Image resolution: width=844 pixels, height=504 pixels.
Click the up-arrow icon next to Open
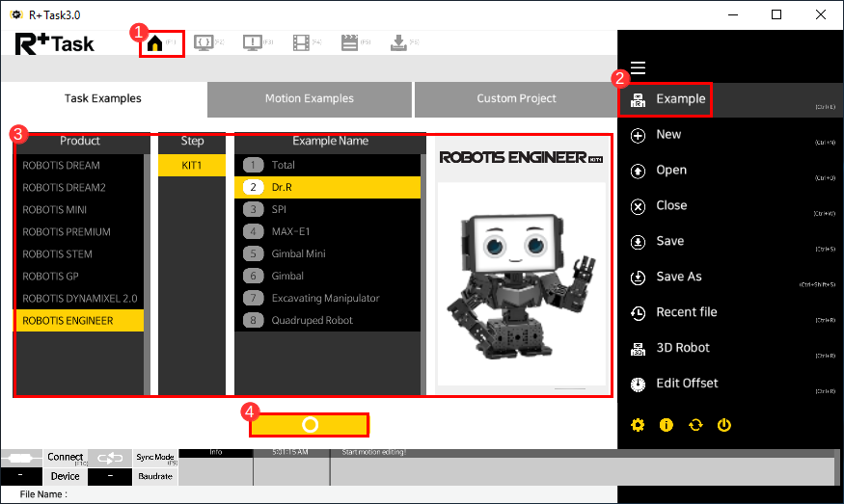click(638, 171)
